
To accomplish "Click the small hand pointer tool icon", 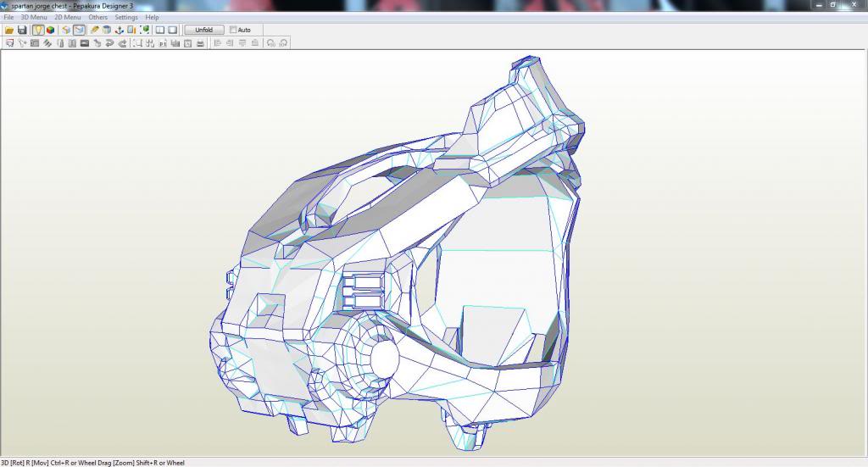I will pyautogui.click(x=97, y=43).
